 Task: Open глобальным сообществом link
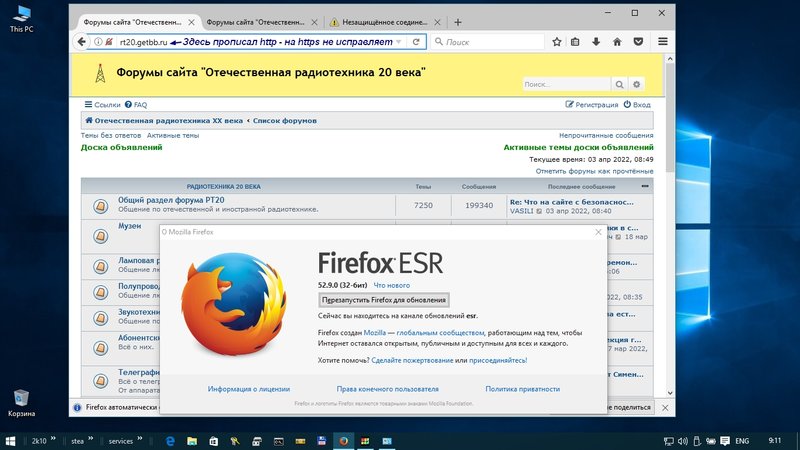(x=440, y=333)
